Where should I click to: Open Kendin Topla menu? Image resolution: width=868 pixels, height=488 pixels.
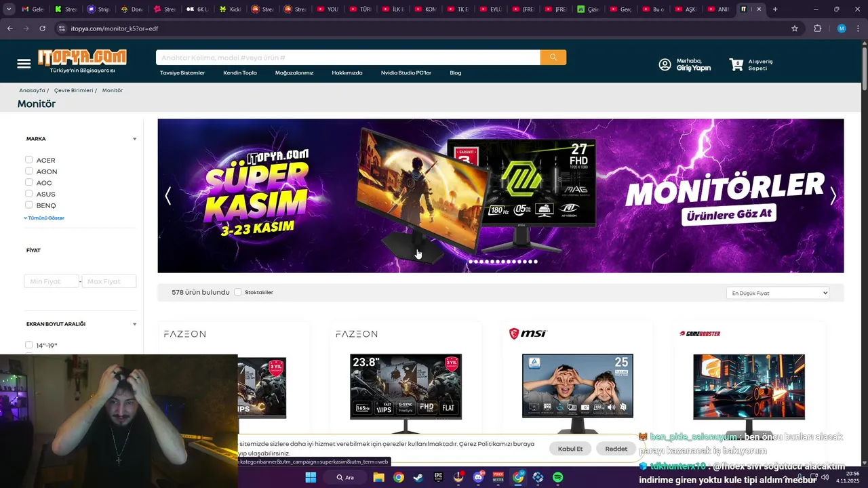pos(240,73)
